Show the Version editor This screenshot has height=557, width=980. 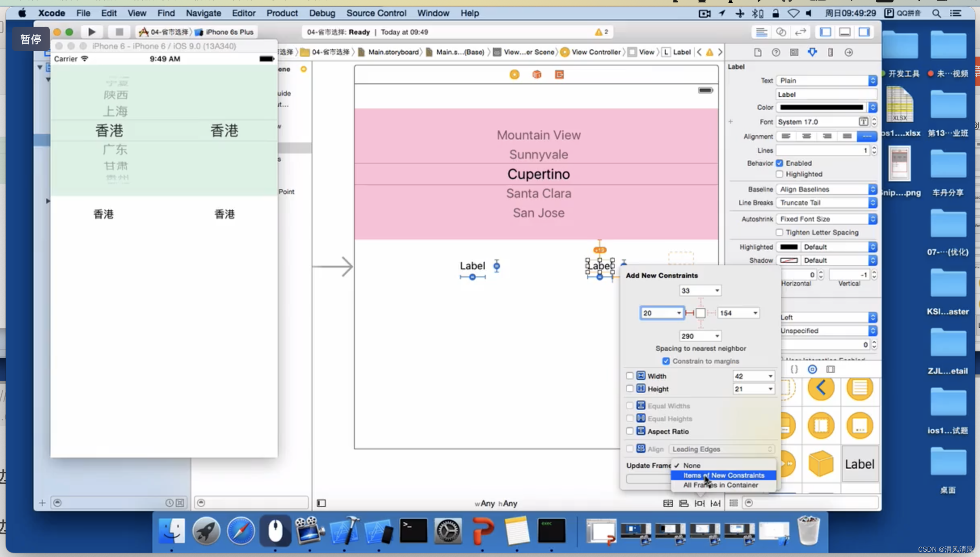click(800, 32)
